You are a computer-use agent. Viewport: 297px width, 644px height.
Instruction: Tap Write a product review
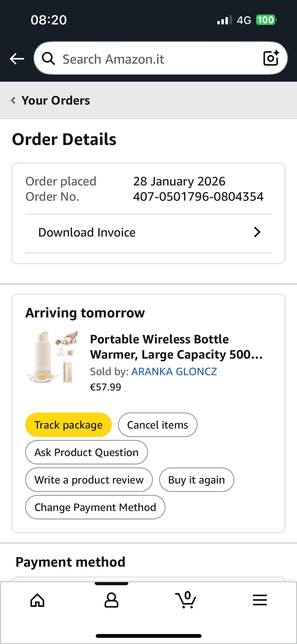click(x=89, y=480)
